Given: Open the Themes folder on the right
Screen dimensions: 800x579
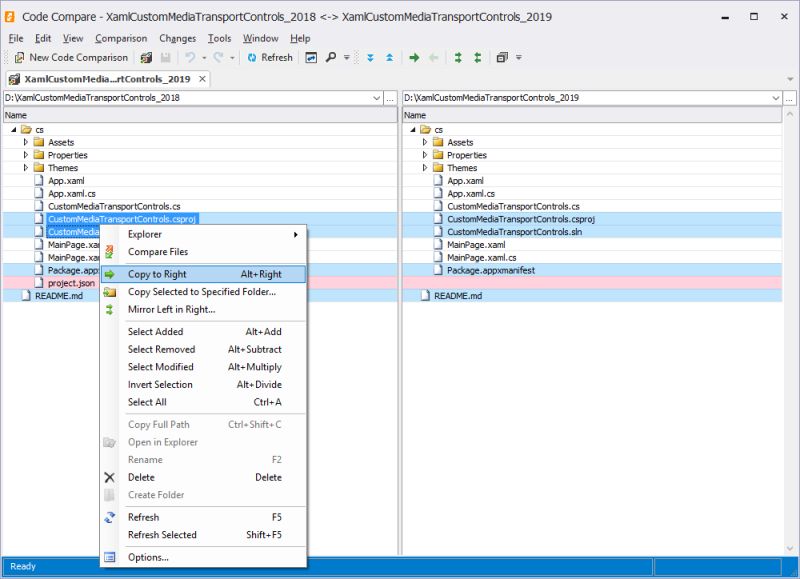Looking at the screenshot, I should point(462,168).
